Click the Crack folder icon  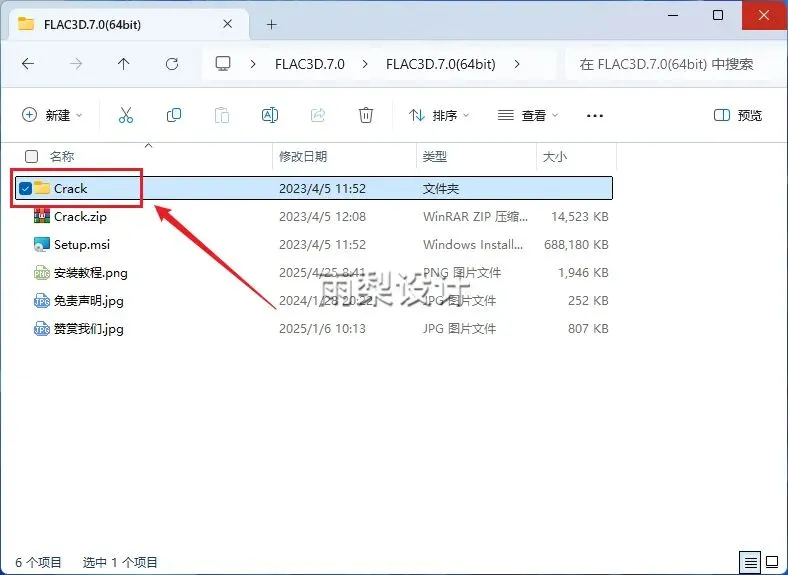click(x=42, y=188)
